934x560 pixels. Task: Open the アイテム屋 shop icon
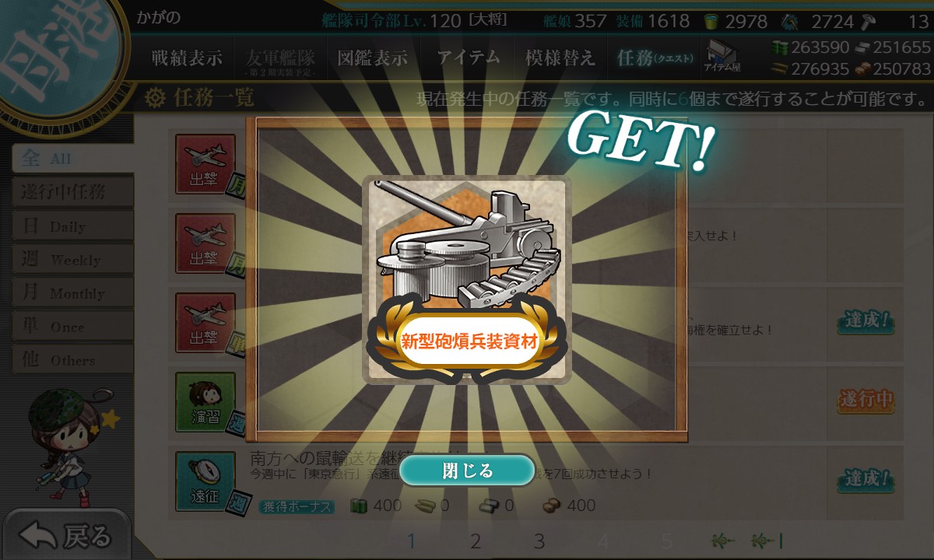(722, 57)
